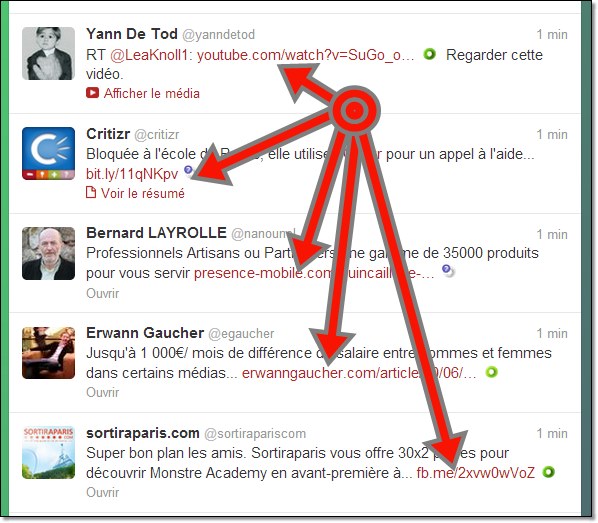Open sortiraparis.com profile thumbnail

pyautogui.click(x=48, y=453)
